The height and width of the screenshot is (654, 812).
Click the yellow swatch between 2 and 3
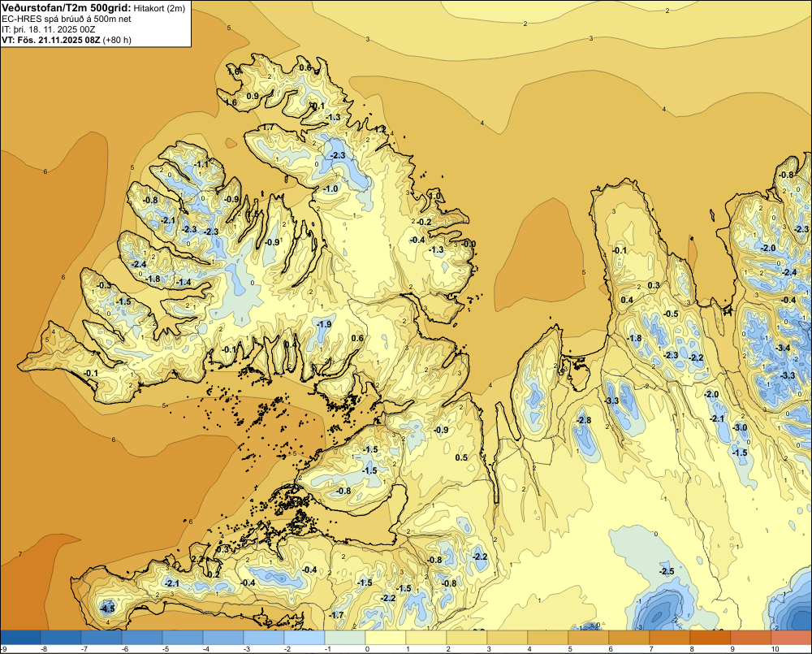coord(467,637)
